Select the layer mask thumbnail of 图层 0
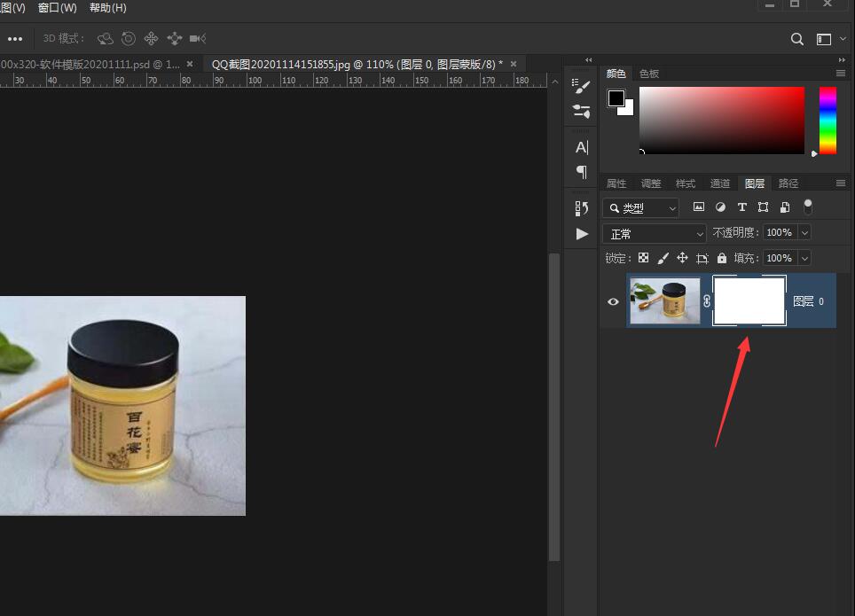 tap(749, 300)
